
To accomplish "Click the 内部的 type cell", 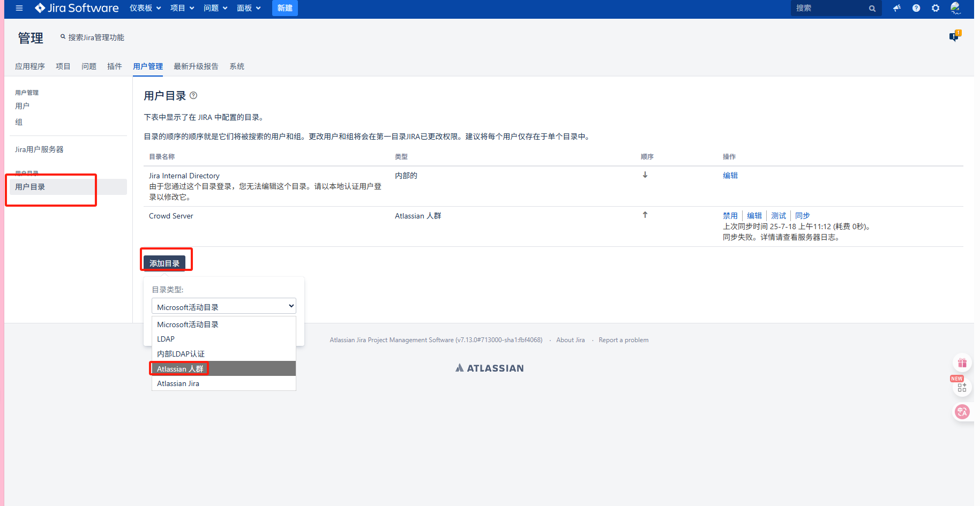I will tap(406, 176).
